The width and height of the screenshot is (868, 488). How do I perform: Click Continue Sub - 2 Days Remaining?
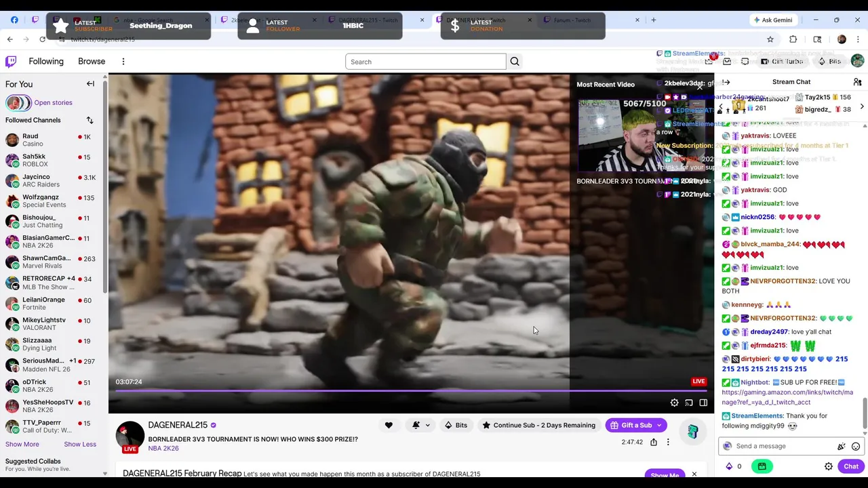538,425
